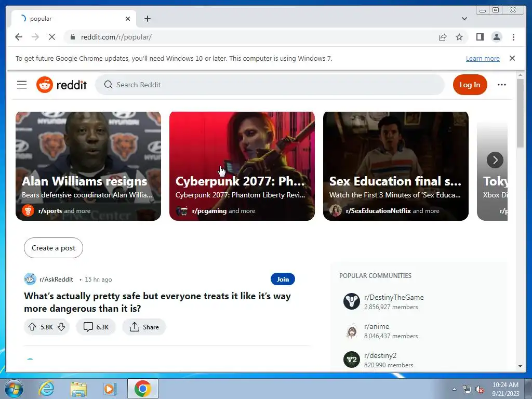Click the Log In button
Screen dimensions: 532x399
(470, 85)
